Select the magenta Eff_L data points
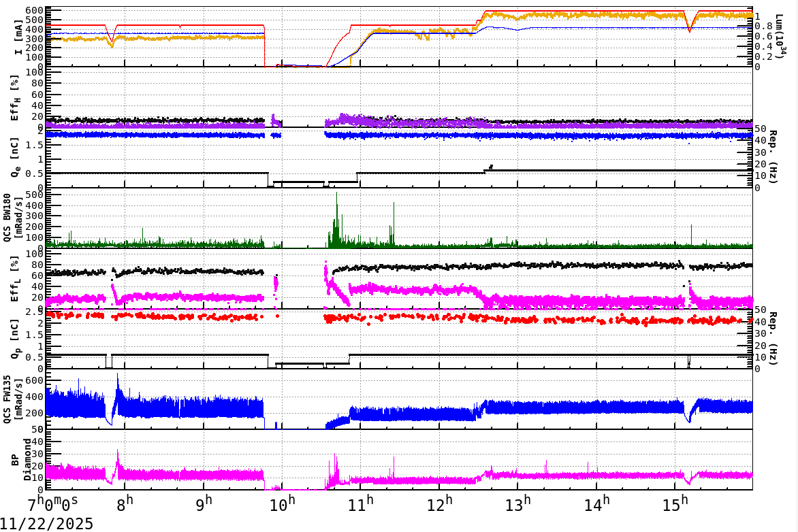The width and height of the screenshot is (798, 532). [x=204, y=296]
